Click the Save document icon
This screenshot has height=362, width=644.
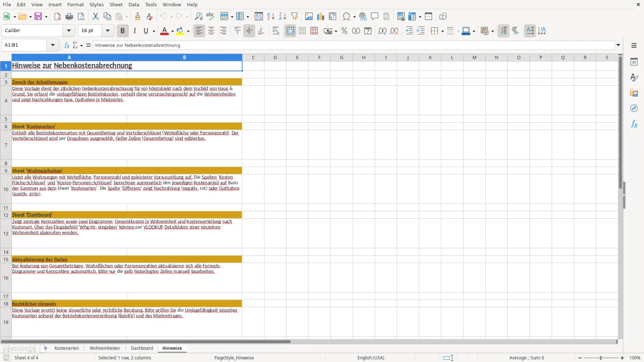pyautogui.click(x=38, y=17)
